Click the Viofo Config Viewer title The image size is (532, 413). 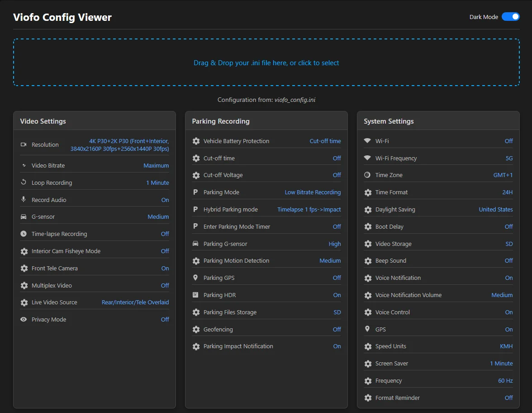click(62, 17)
